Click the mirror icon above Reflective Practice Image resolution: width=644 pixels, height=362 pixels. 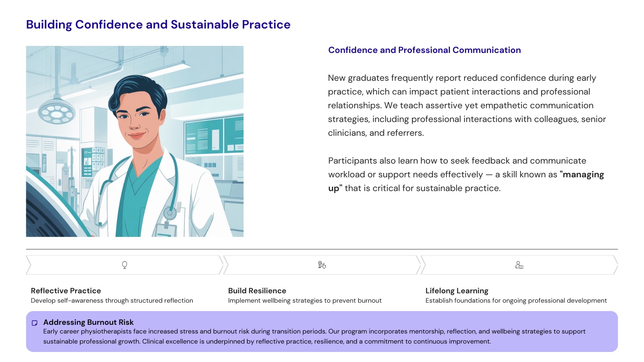click(x=124, y=265)
